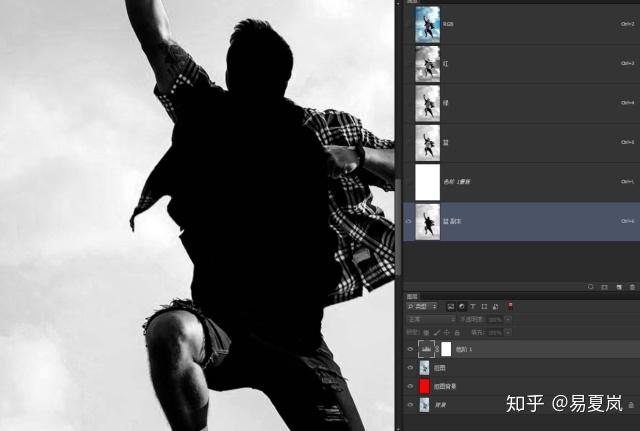Screen dimensions: 640x431
Task: Lock position icon in Layers panel
Action: tap(447, 333)
